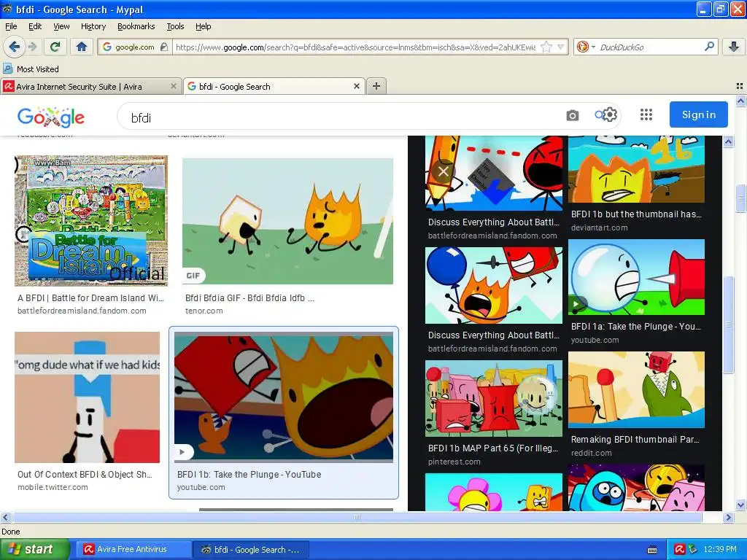This screenshot has height=560, width=747.
Task: Click the preview panel scrollbar up arrow
Action: [728, 142]
